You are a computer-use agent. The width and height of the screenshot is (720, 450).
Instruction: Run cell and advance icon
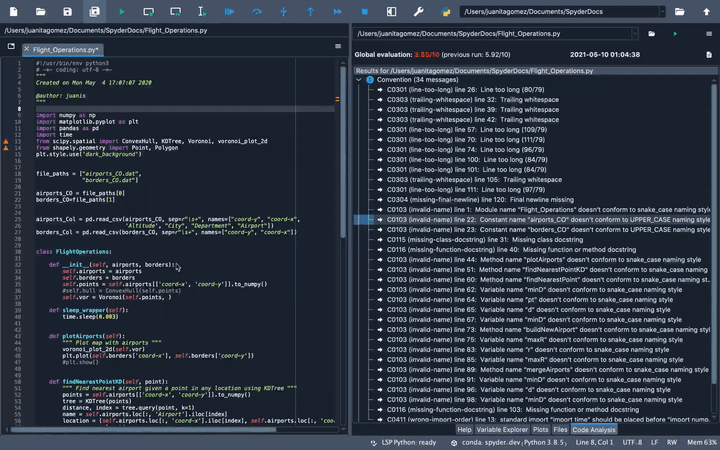[175, 11]
